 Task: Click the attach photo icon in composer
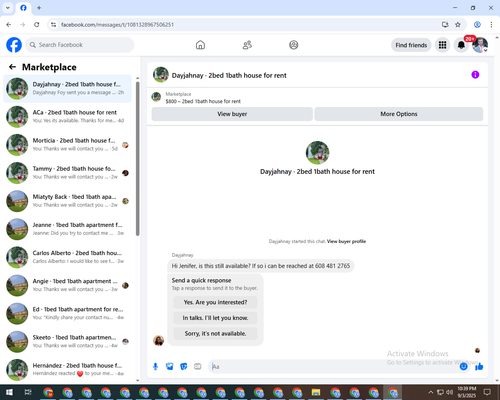coord(170,367)
